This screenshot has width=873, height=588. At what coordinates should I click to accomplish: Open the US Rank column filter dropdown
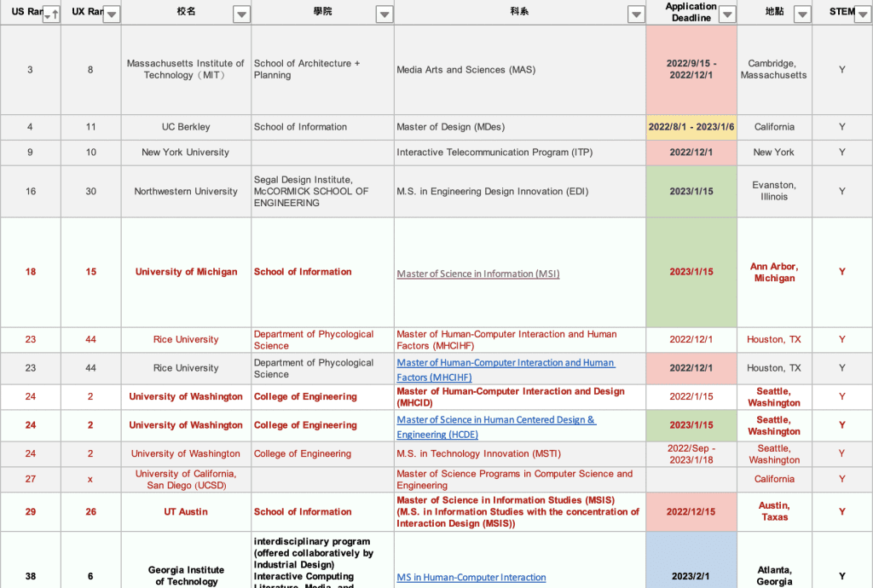50,15
